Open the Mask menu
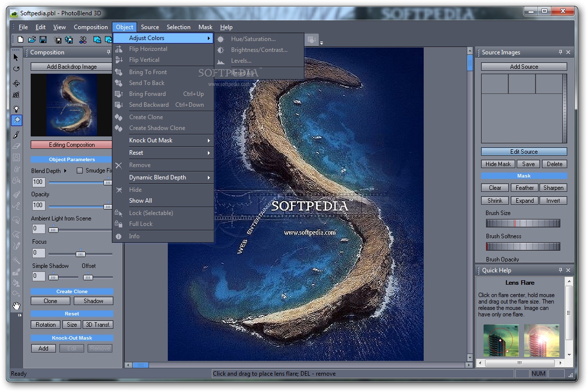 pos(205,27)
